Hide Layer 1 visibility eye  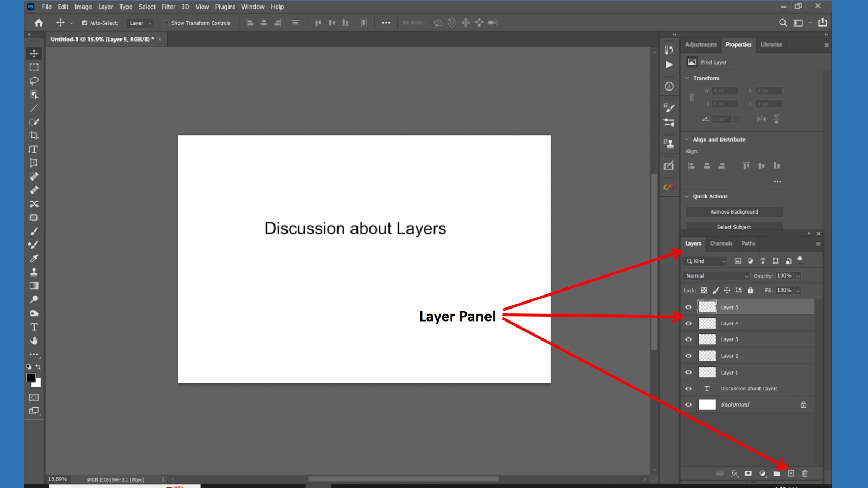(688, 373)
